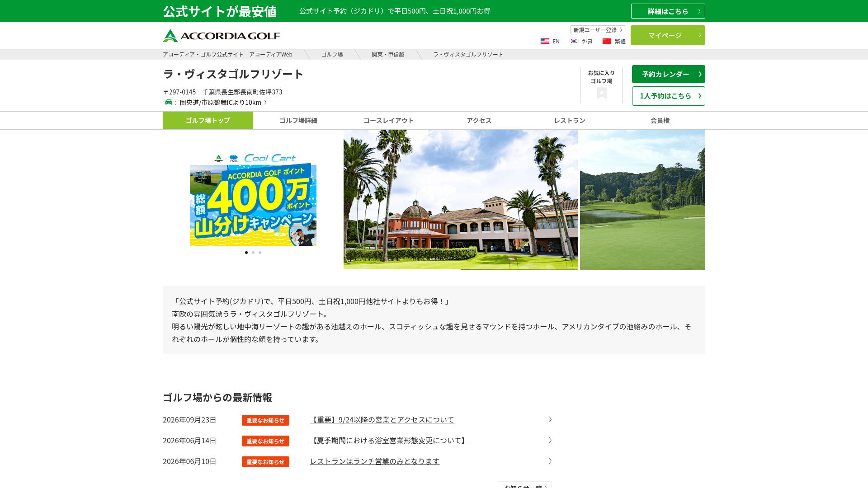Viewport: 868px width, 488px height.
Task: Switch language with the US flag icon
Action: click(x=545, y=41)
